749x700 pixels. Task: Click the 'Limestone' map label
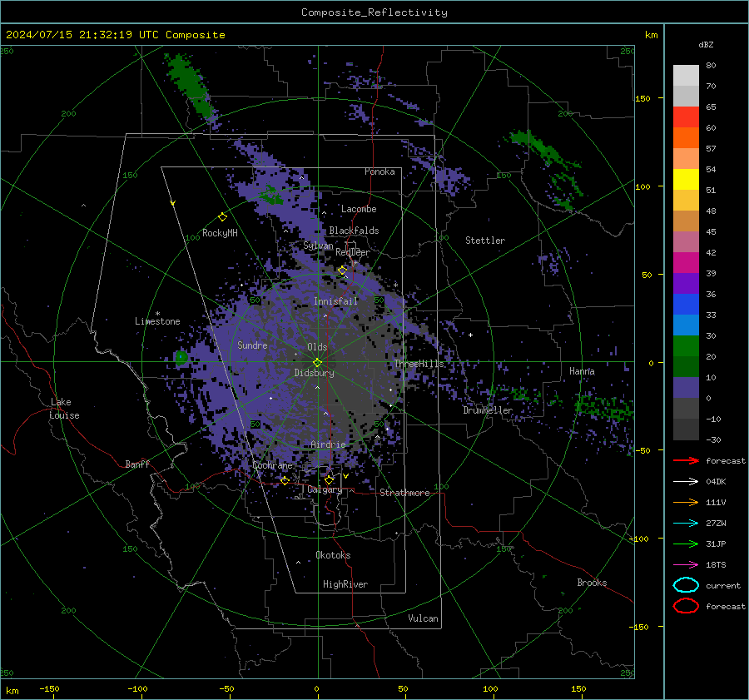(x=157, y=321)
